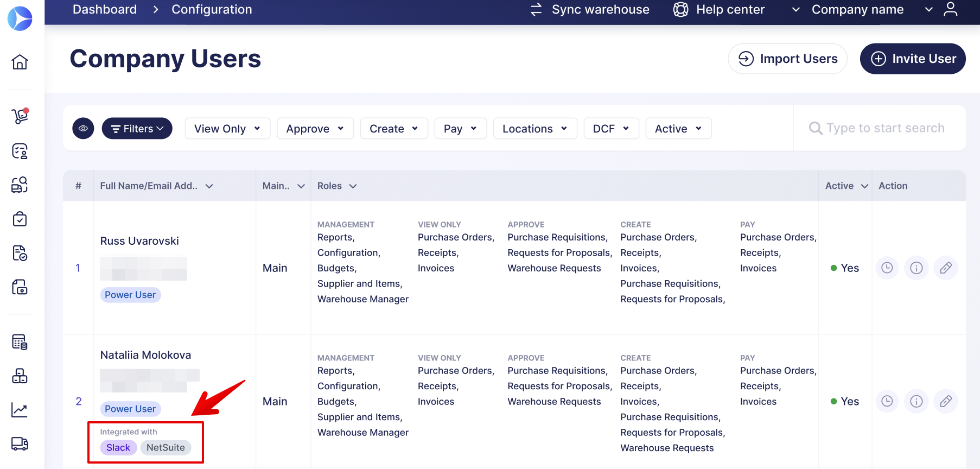980x469 pixels.
Task: Open the analytics chart icon in sidebar
Action: [x=20, y=410]
